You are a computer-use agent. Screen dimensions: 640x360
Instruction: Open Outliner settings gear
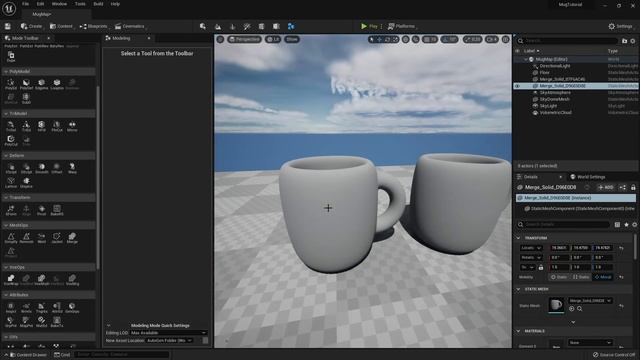pyautogui.click(x=633, y=41)
